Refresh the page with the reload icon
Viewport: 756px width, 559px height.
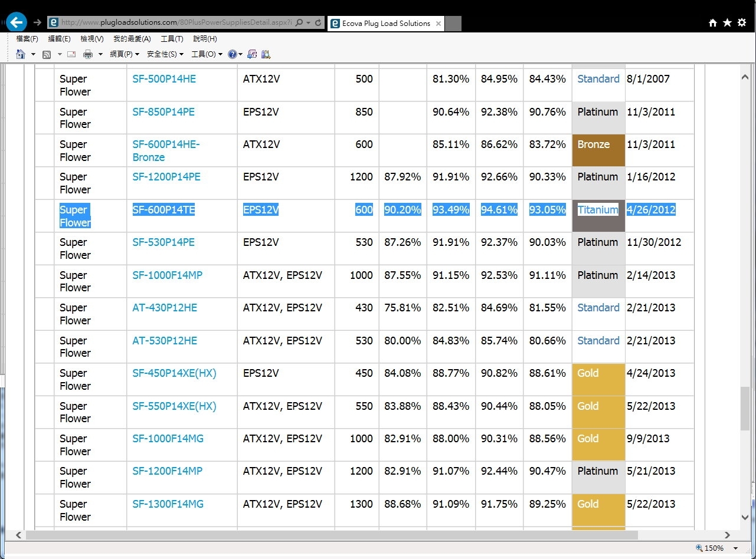pyautogui.click(x=318, y=23)
